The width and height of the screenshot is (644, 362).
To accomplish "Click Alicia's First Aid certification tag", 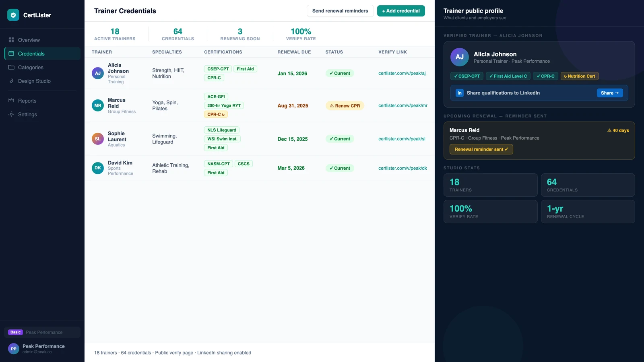I will tap(245, 69).
